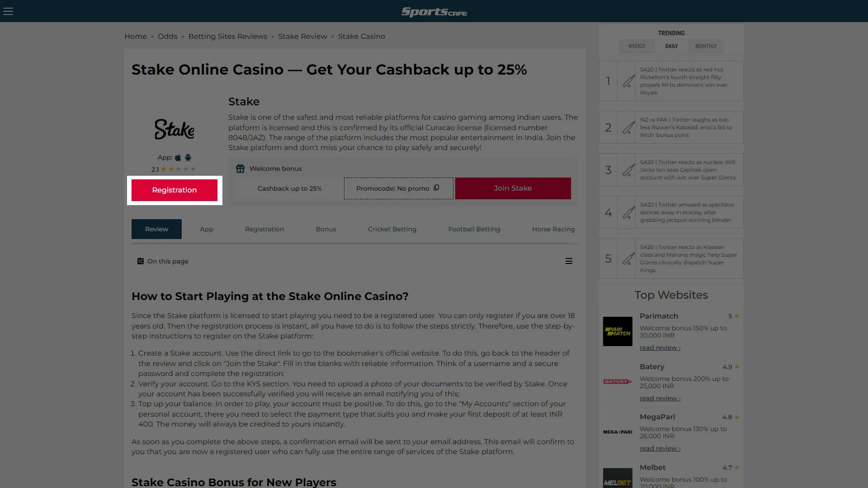Click the Android app icon
Viewport: 868px width, 488px height.
(x=188, y=157)
